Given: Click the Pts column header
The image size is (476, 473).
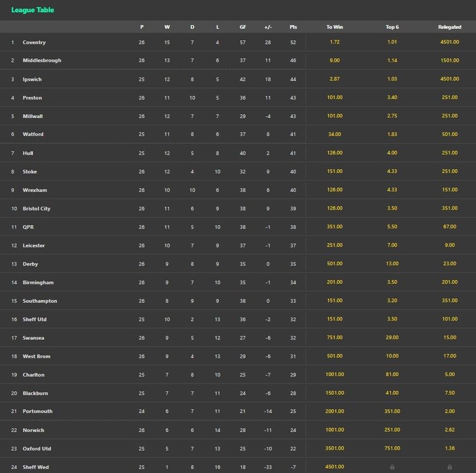Looking at the screenshot, I should pyautogui.click(x=293, y=27).
